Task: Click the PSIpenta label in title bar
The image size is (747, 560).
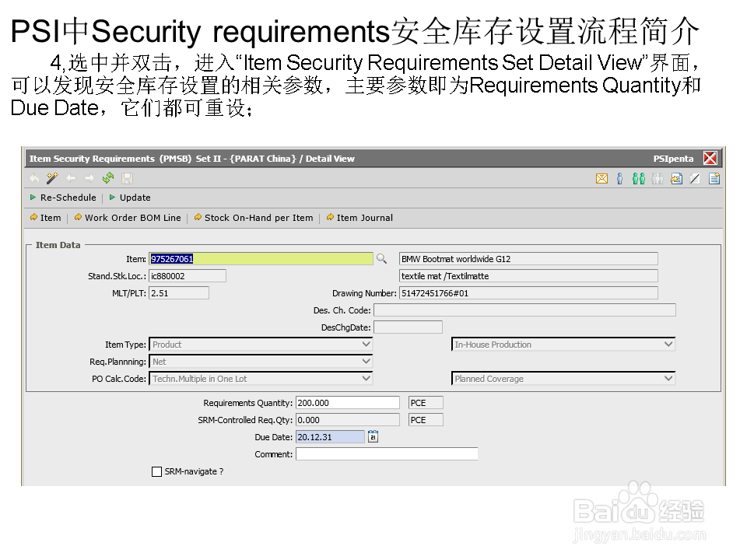Action: click(673, 159)
